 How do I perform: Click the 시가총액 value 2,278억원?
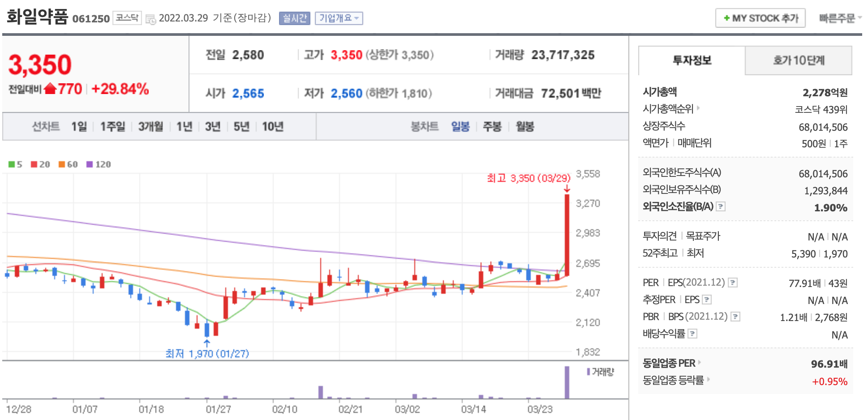pos(825,93)
